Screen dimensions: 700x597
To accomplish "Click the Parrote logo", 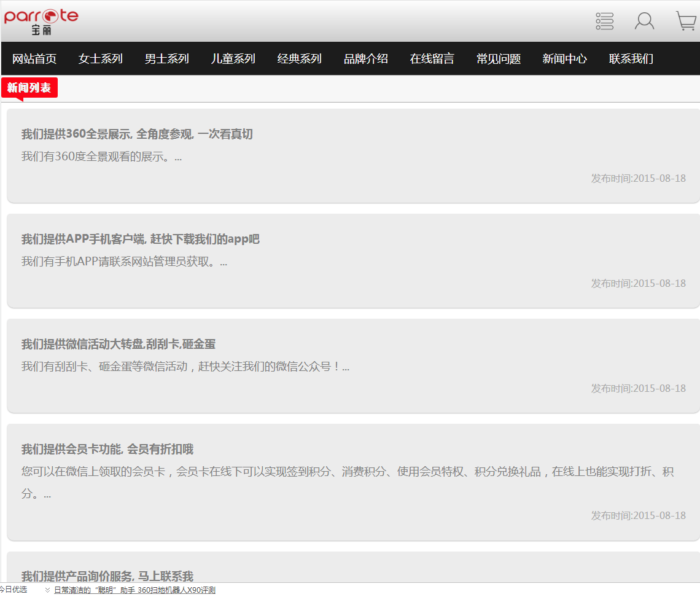I will [x=41, y=20].
